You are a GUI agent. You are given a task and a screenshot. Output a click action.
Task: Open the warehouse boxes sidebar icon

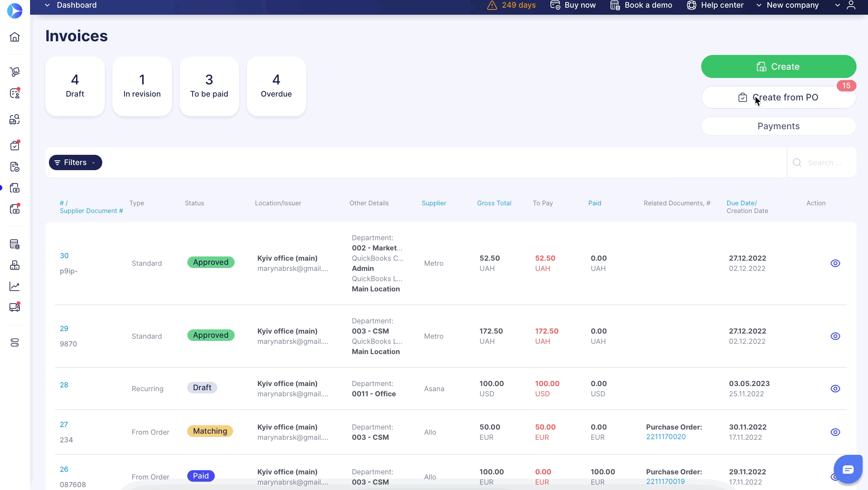[14, 265]
